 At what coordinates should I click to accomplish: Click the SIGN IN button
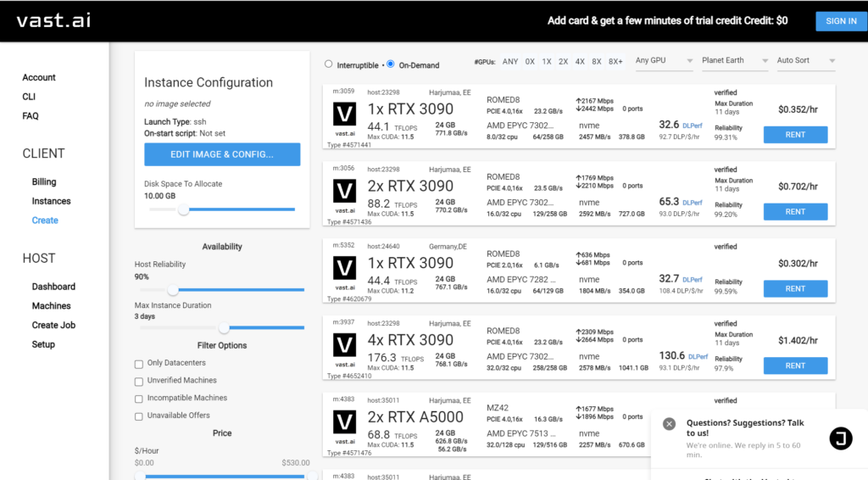(842, 21)
